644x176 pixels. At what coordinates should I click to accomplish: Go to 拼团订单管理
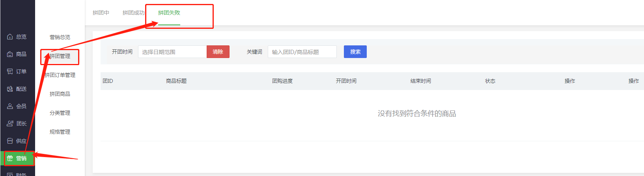pyautogui.click(x=60, y=75)
